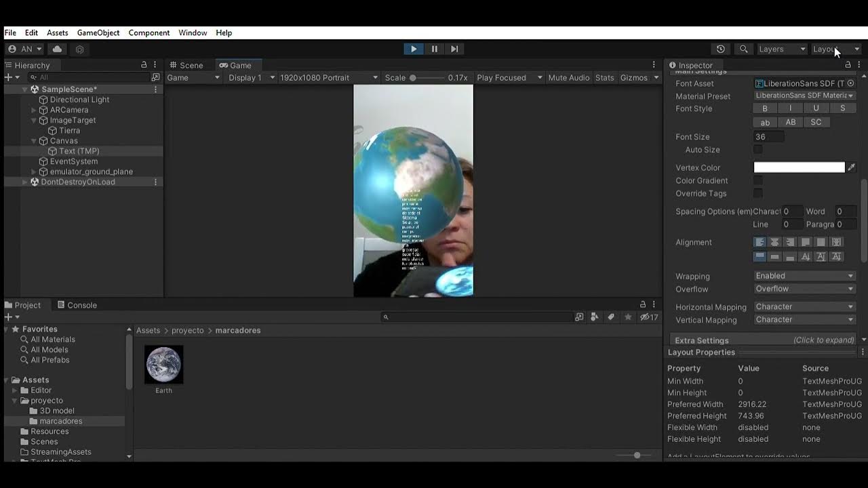Open the Wrapping Enabled dropdown
868x488 pixels.
pos(804,276)
